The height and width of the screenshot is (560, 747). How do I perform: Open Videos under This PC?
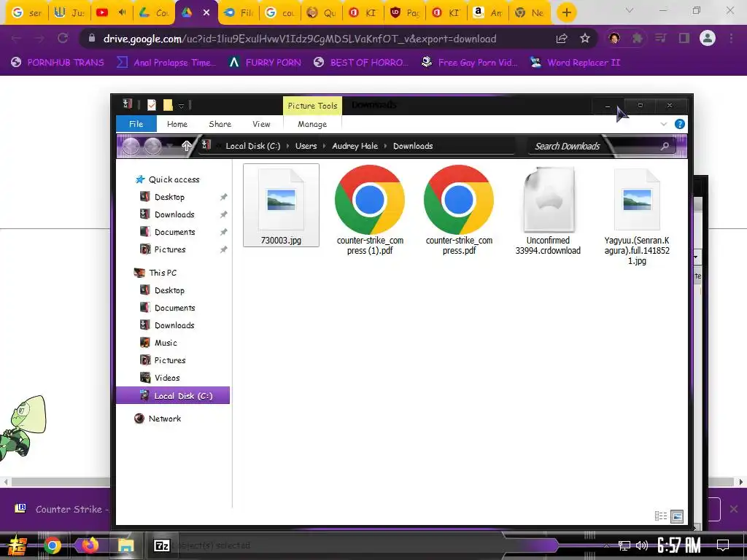[x=167, y=378]
